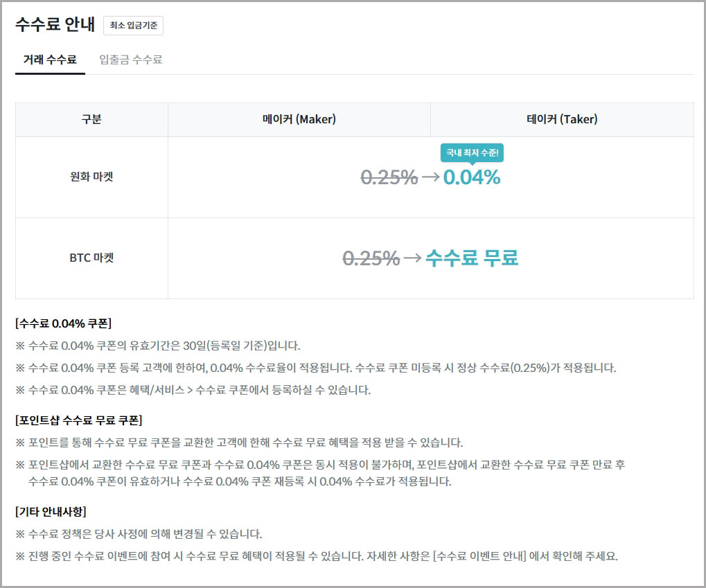Select the BTC 마켓 row label
Image resolution: width=706 pixels, height=588 pixels.
point(91,257)
